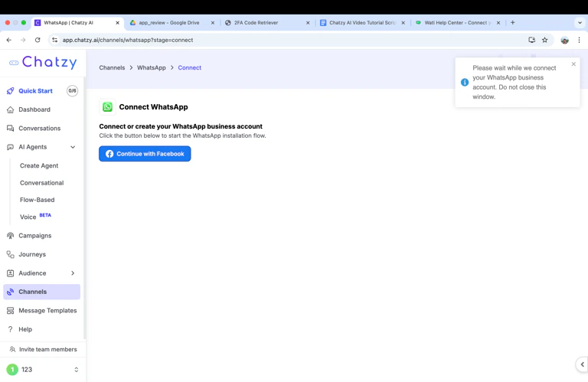Click the Connect breadcrumb

pos(189,67)
